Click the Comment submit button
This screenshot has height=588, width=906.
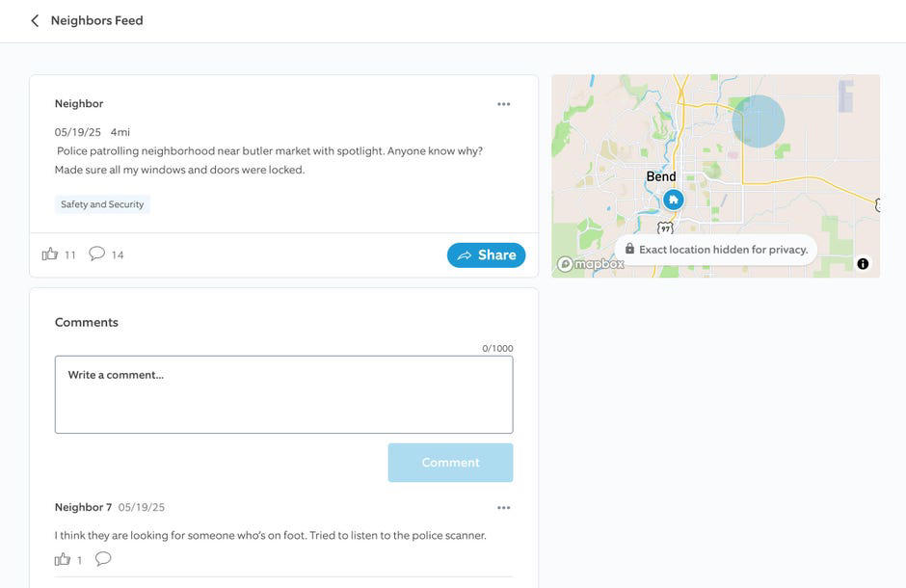(x=450, y=462)
